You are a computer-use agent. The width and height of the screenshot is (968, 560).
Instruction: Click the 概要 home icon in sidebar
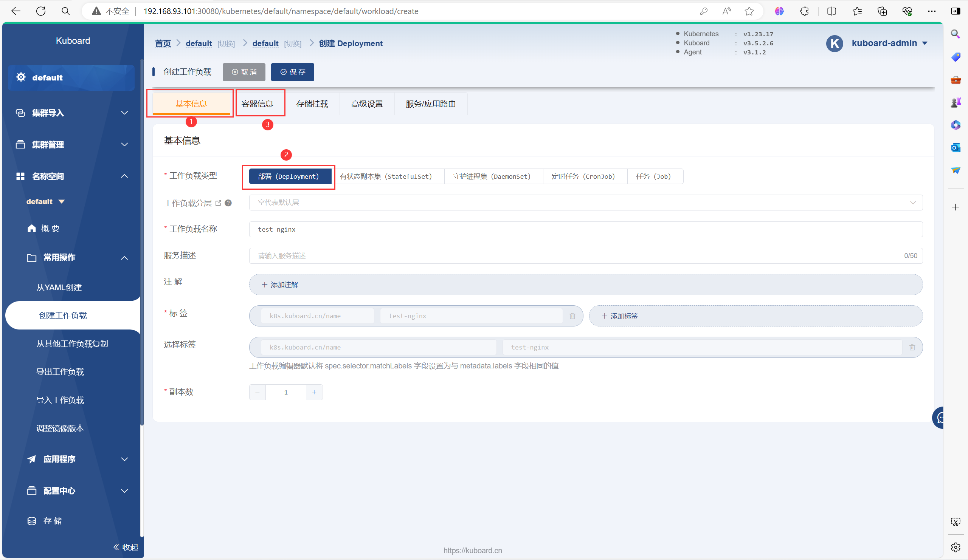point(31,228)
